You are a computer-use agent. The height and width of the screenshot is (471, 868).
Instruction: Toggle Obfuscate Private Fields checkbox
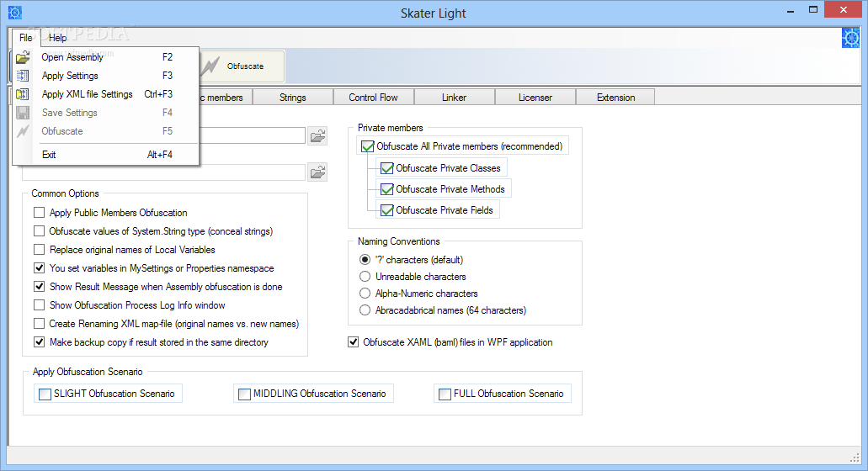[x=387, y=210]
